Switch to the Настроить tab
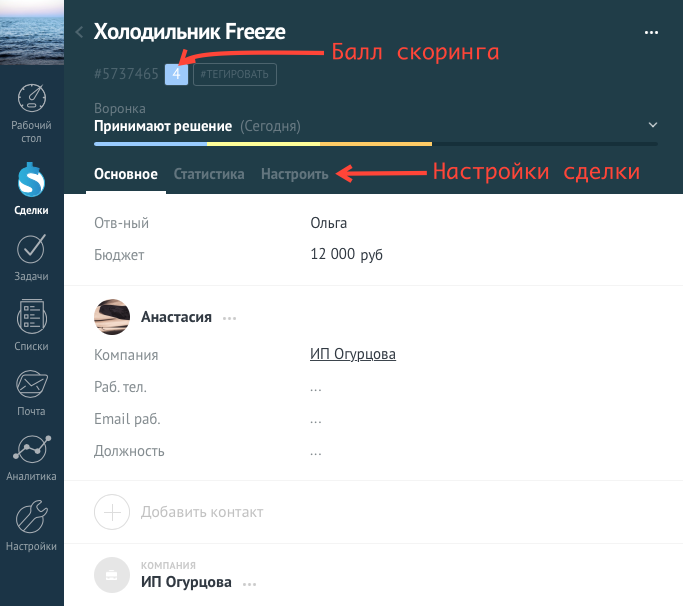Image resolution: width=683 pixels, height=606 pixels. [x=294, y=174]
